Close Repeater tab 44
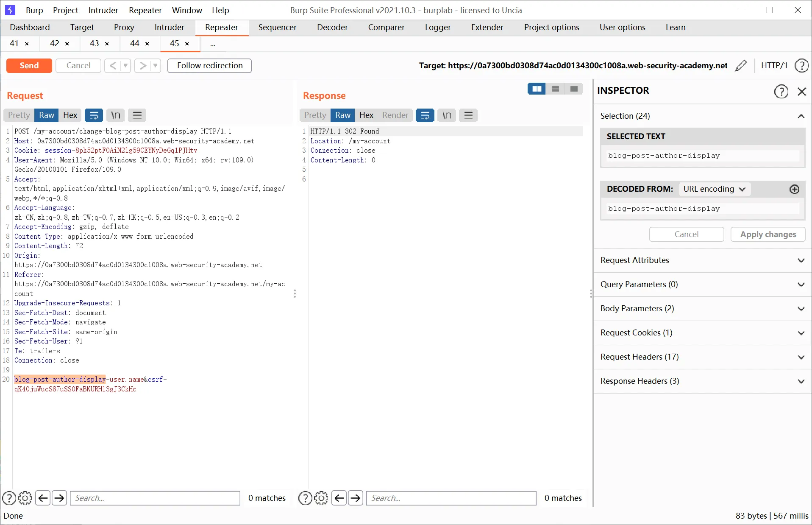The height and width of the screenshot is (525, 812). 147,44
